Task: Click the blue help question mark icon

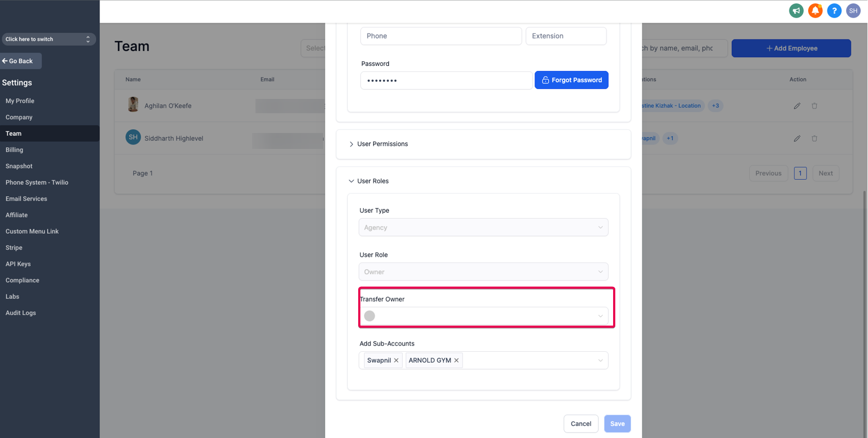Action: click(834, 10)
